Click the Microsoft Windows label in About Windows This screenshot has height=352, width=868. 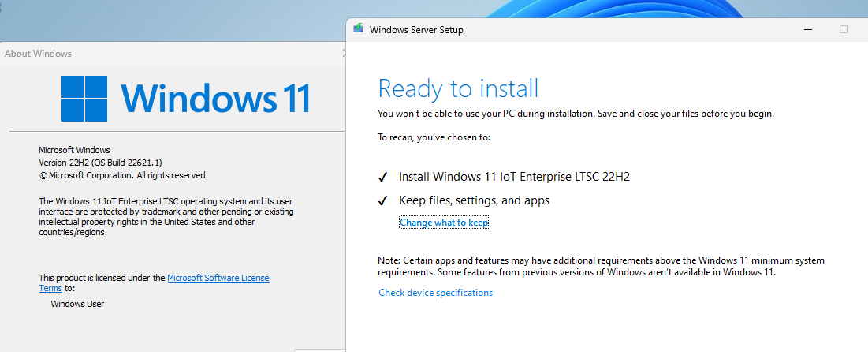point(75,150)
